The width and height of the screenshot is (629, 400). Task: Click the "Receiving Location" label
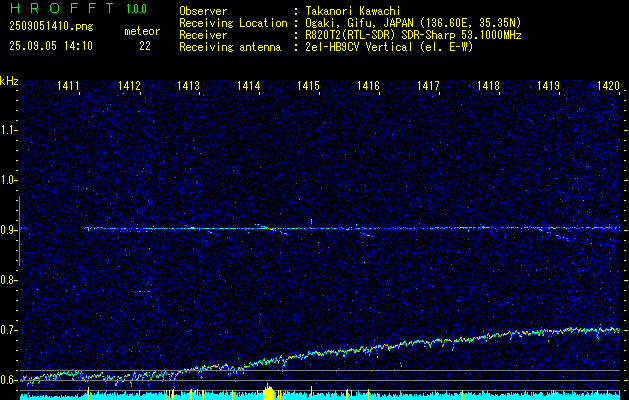coord(233,23)
